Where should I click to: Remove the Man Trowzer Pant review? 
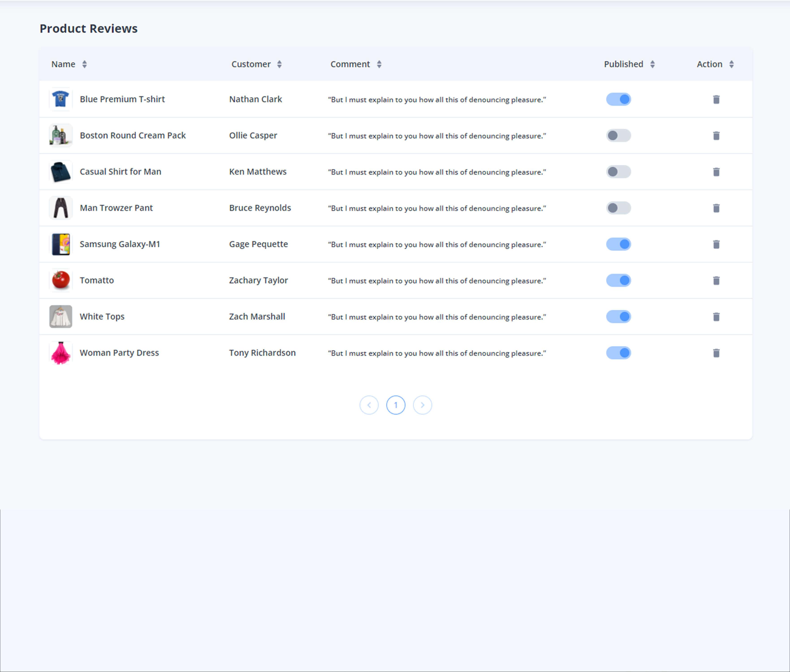pos(716,208)
